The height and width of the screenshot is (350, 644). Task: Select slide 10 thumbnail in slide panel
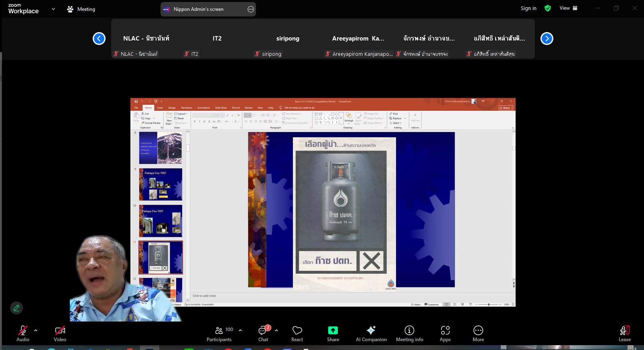click(x=160, y=221)
